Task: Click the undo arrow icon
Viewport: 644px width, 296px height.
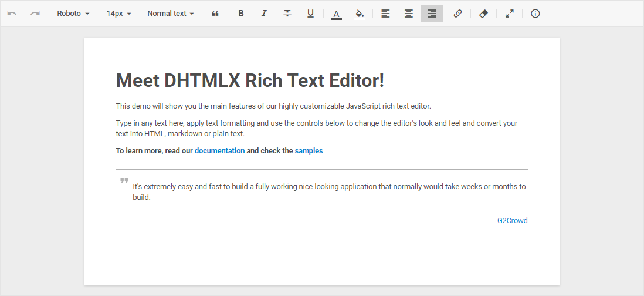Action: tap(12, 14)
